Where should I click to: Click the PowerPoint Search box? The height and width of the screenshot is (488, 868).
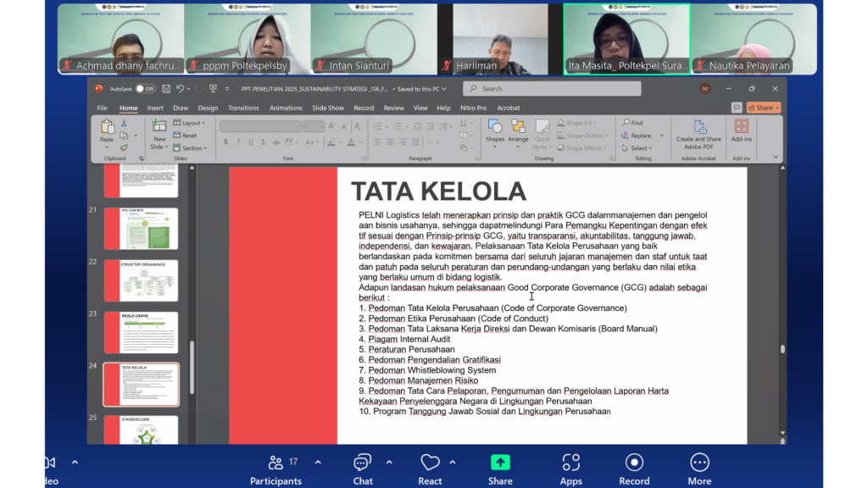point(552,89)
